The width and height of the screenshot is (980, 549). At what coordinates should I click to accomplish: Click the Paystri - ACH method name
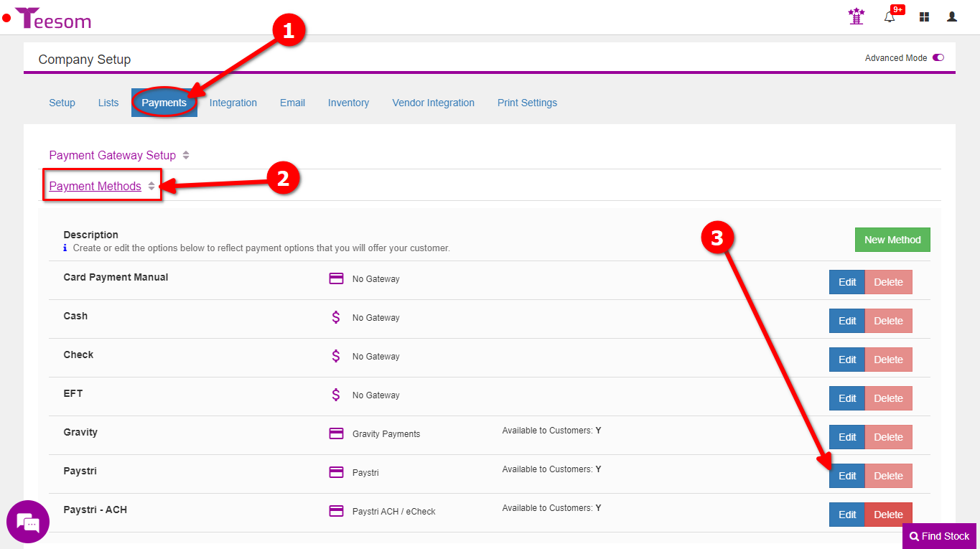(95, 510)
